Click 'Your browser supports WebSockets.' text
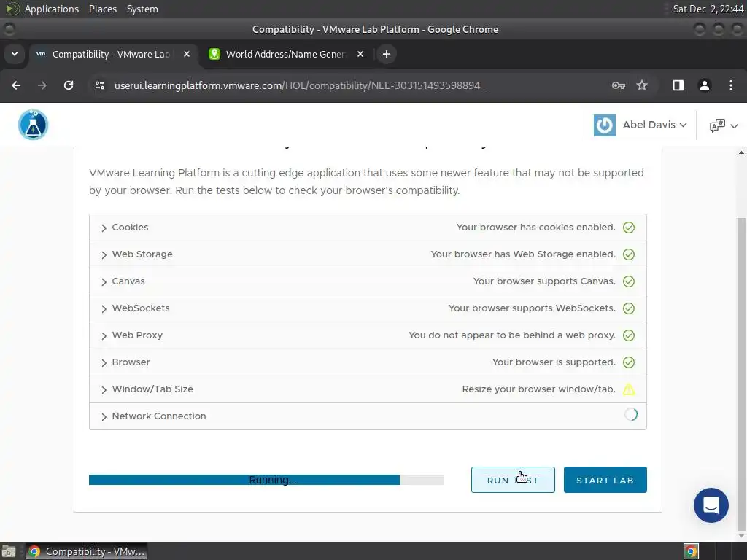Screen dimensions: 747x560 pos(532,308)
